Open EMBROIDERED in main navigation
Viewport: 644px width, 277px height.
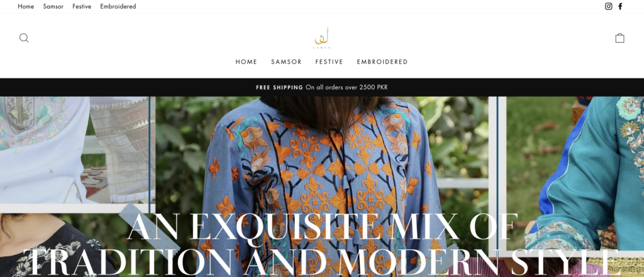pos(382,62)
